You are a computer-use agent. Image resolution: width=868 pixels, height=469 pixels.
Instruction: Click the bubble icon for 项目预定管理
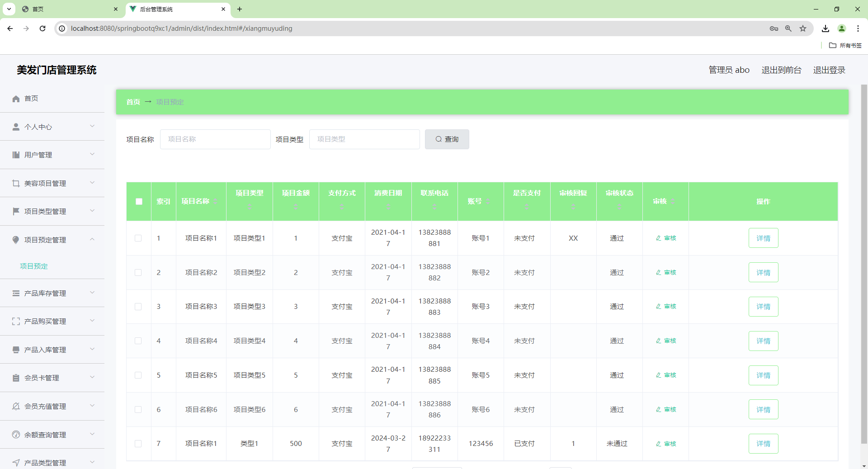pos(16,240)
